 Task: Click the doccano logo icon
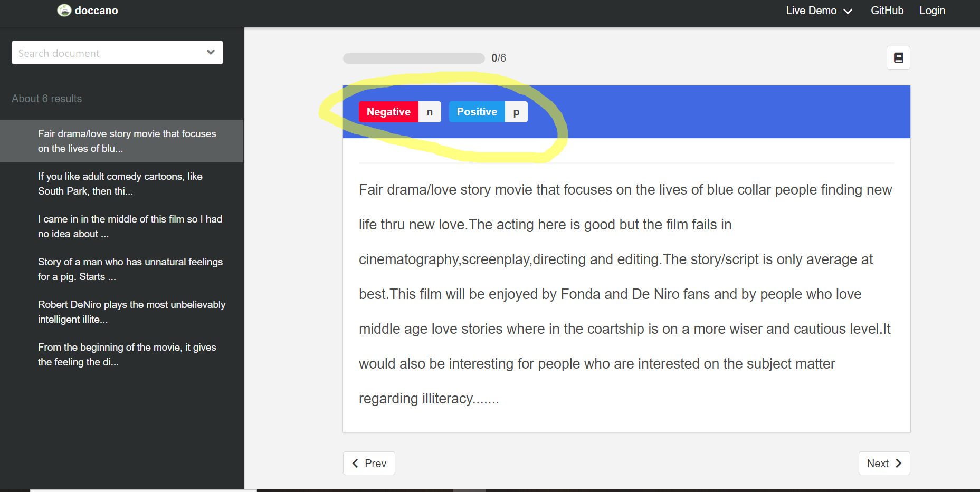(x=64, y=10)
